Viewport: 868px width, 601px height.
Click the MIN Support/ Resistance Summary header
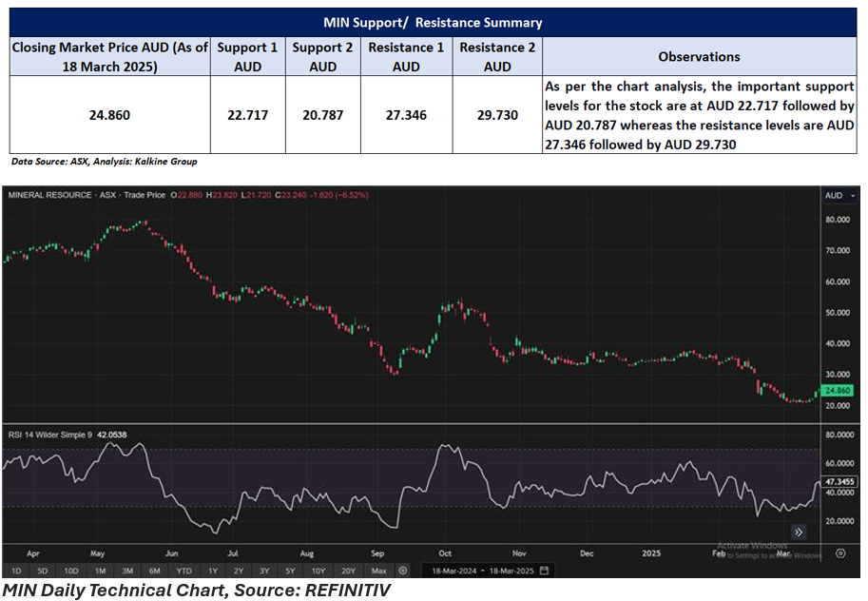pyautogui.click(x=433, y=23)
